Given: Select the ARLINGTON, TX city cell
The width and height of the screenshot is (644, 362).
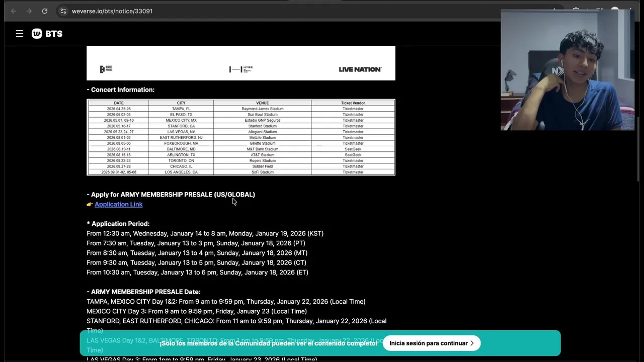Looking at the screenshot, I should click(x=181, y=155).
